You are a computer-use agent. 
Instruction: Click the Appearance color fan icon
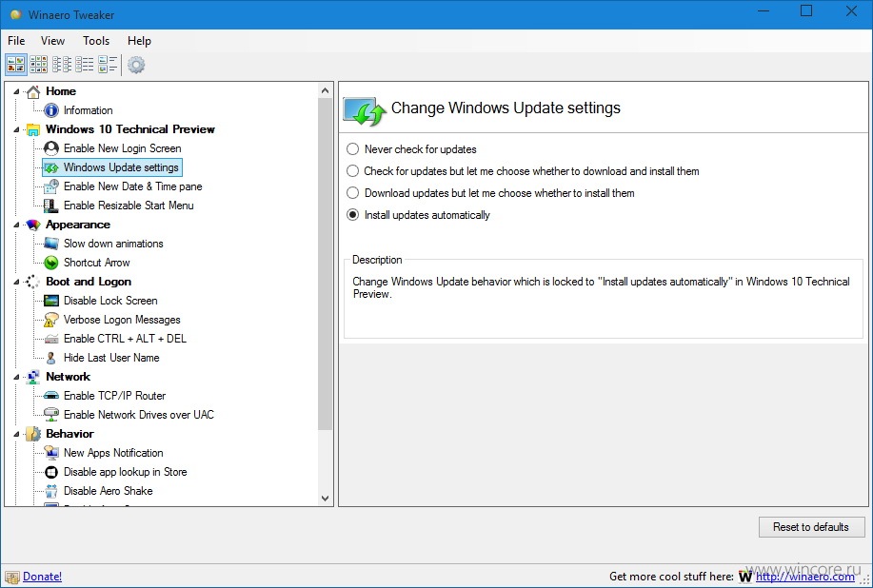coord(33,225)
